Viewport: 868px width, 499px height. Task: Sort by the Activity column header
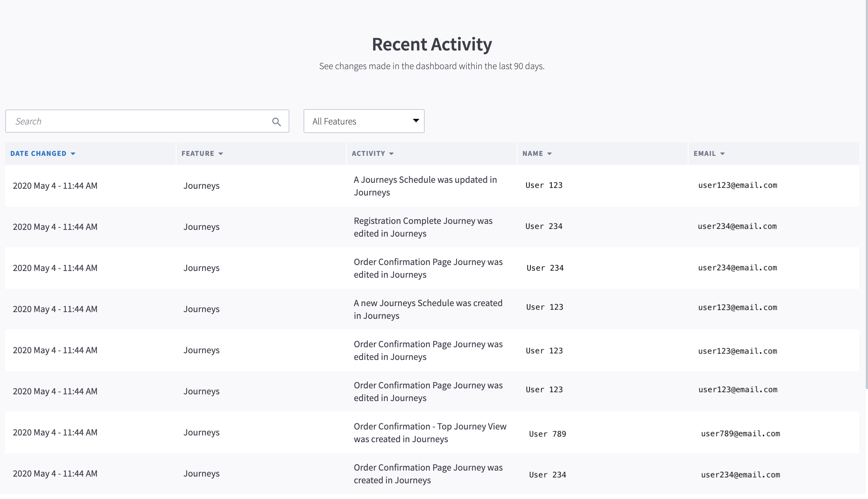(x=372, y=154)
